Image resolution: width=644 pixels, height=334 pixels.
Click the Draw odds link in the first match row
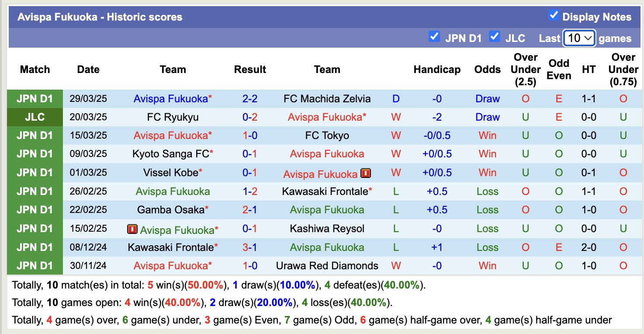point(487,98)
